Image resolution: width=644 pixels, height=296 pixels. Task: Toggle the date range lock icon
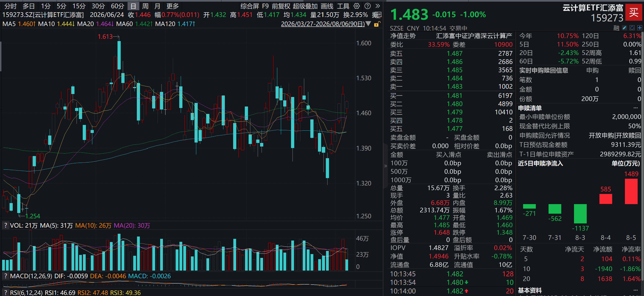pos(377,24)
